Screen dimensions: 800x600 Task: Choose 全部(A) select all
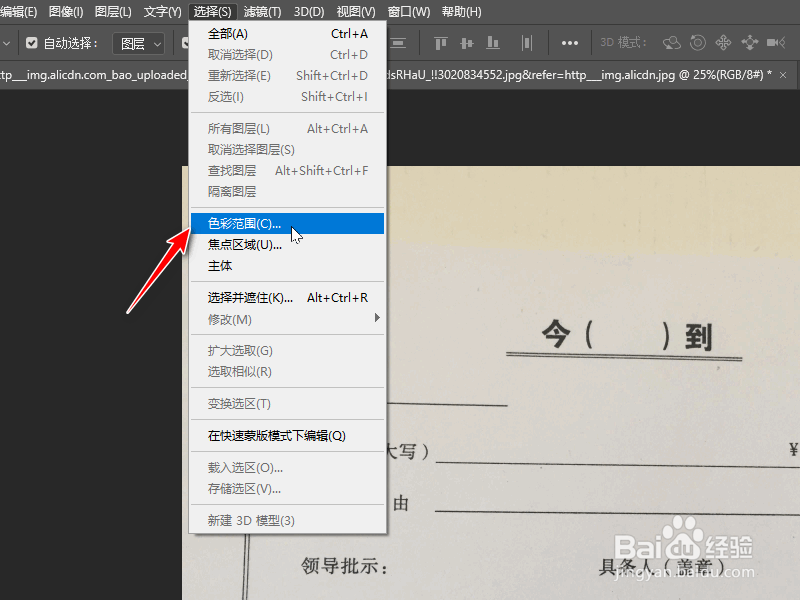click(288, 34)
